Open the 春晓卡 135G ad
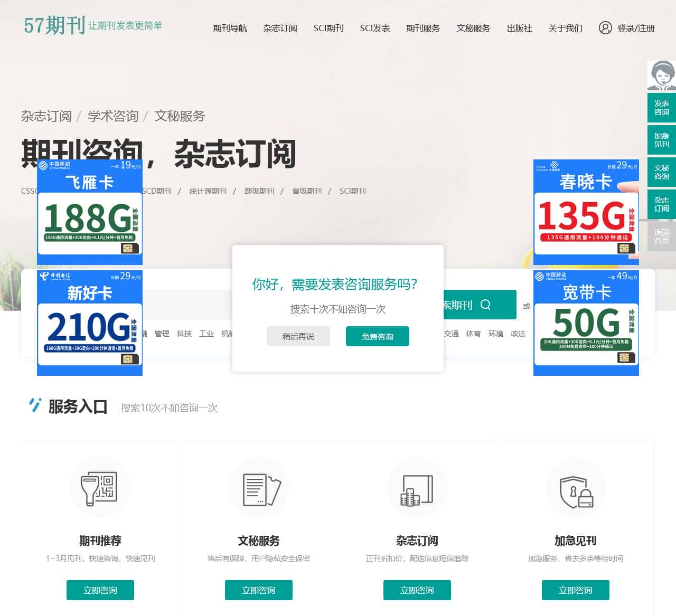 point(586,212)
